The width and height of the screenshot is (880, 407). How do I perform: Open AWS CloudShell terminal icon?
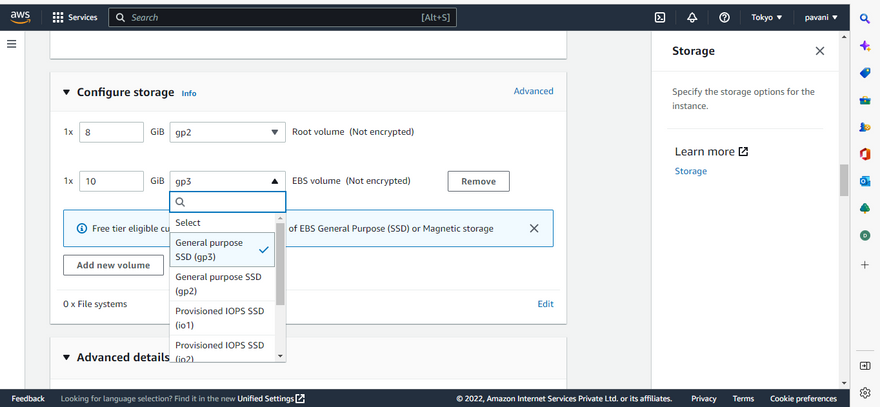tap(660, 17)
